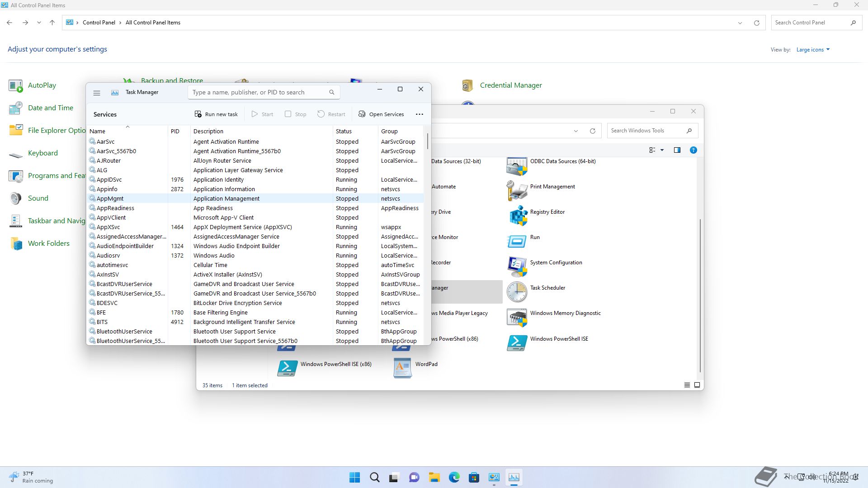Select the Audiosrv service row
The height and width of the screenshot is (488, 868).
pyautogui.click(x=255, y=255)
